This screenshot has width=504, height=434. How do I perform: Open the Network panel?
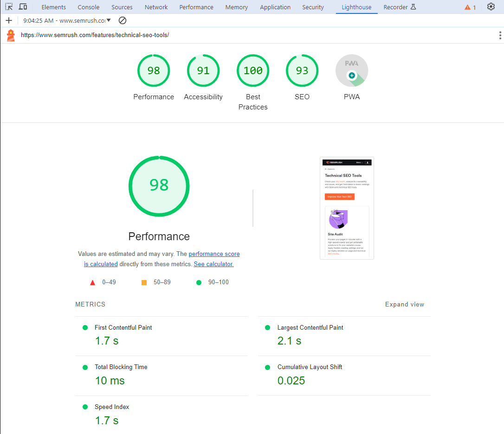[x=156, y=7]
